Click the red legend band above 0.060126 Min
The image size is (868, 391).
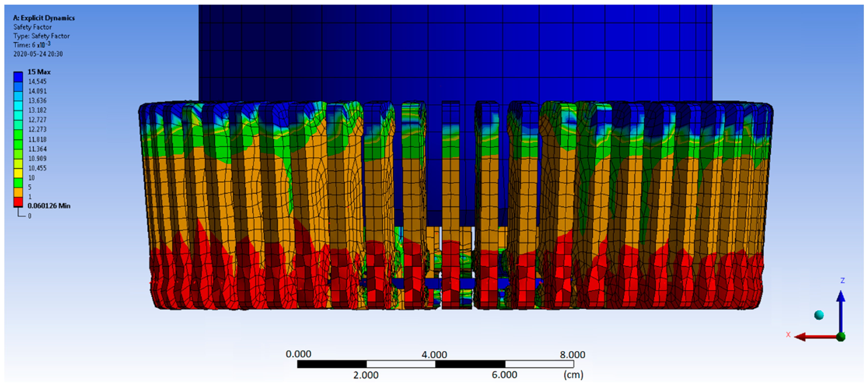click(18, 202)
